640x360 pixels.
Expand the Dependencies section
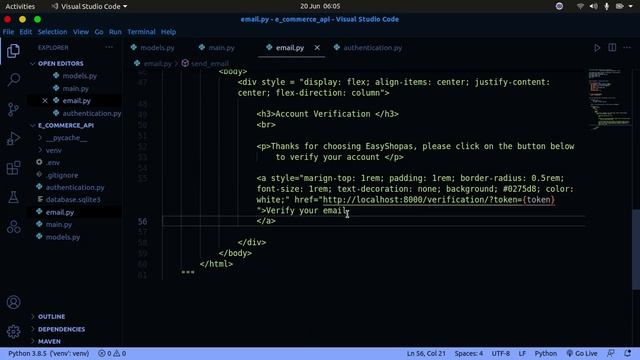click(61, 329)
